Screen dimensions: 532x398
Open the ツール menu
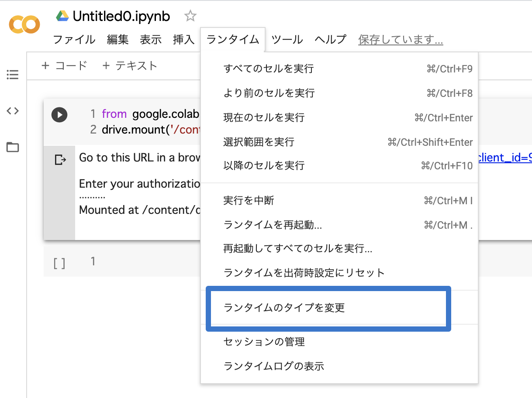pos(287,39)
